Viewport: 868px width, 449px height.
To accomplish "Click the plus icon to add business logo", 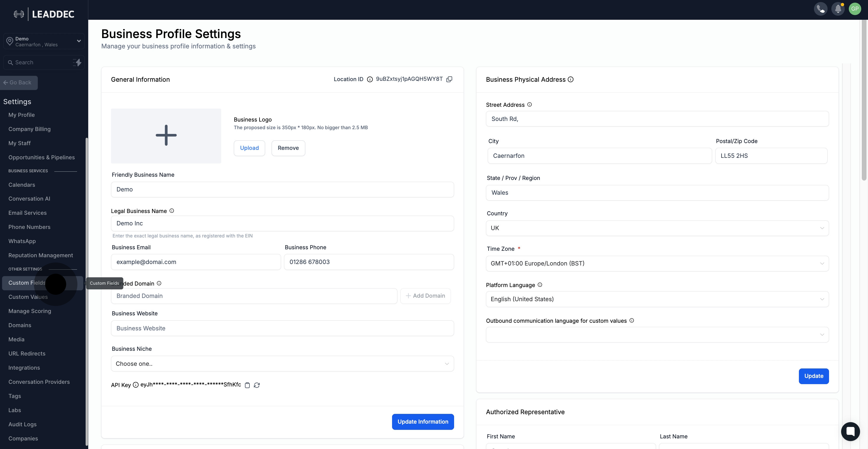I will point(166,136).
